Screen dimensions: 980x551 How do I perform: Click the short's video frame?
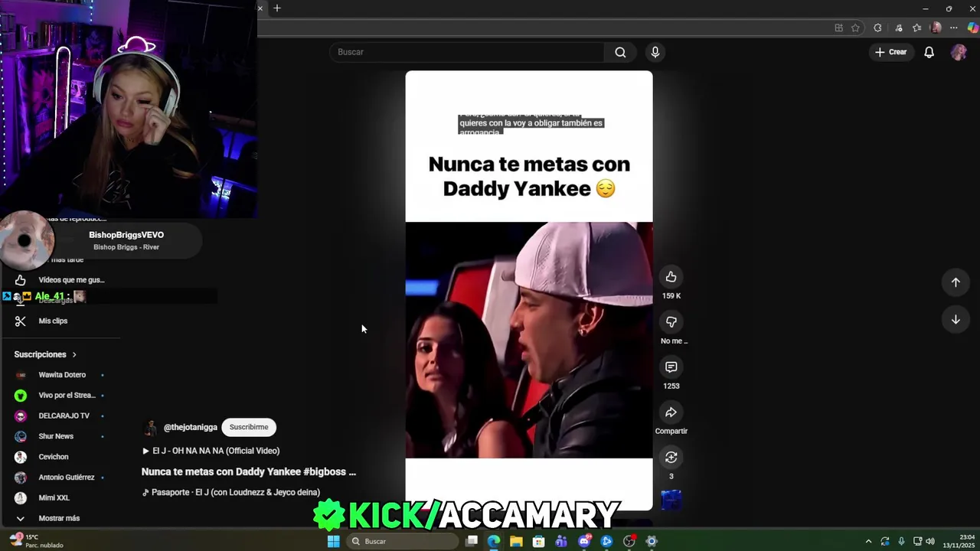[x=529, y=340]
